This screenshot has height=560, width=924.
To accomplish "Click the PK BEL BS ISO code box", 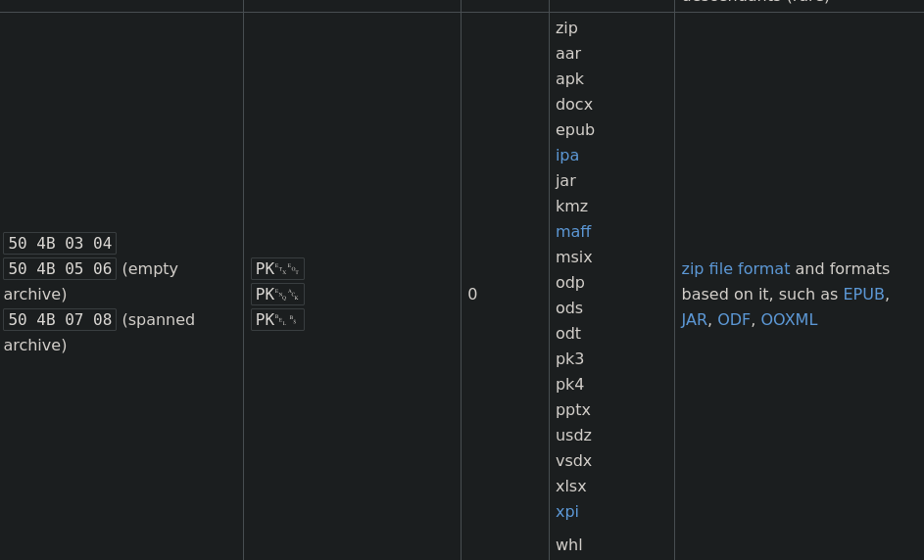I will 277,320.
